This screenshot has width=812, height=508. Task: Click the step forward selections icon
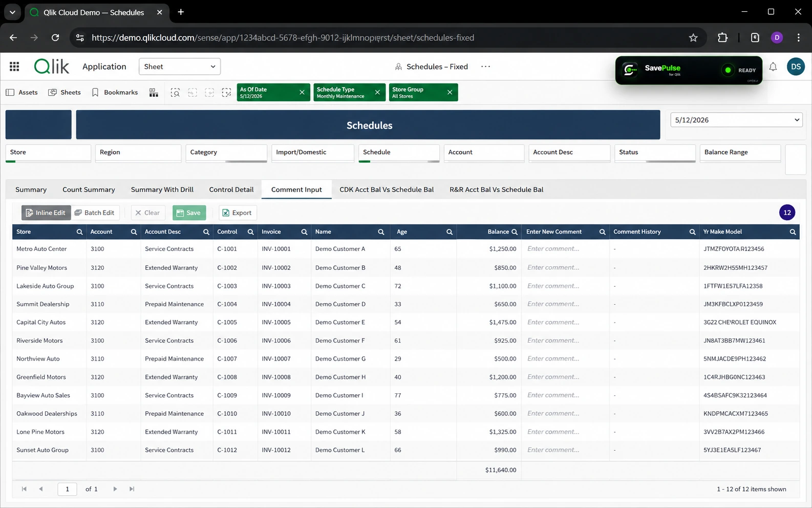click(209, 93)
